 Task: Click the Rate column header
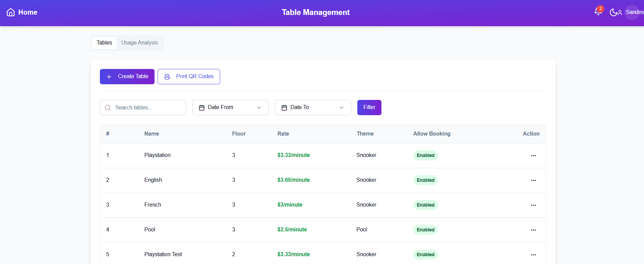tap(283, 134)
